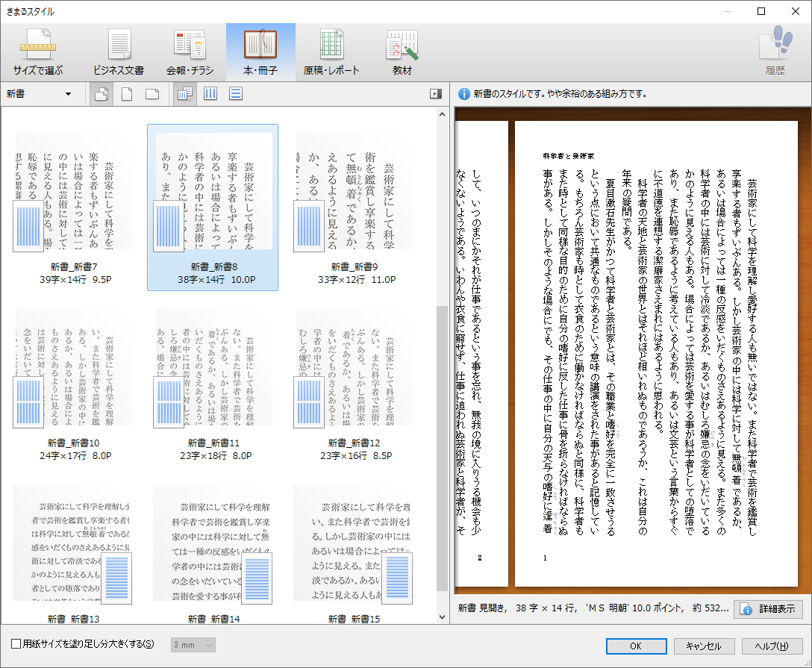Open ヘルプ(H) help button
Viewport: 812px width, 668px height.
772,646
